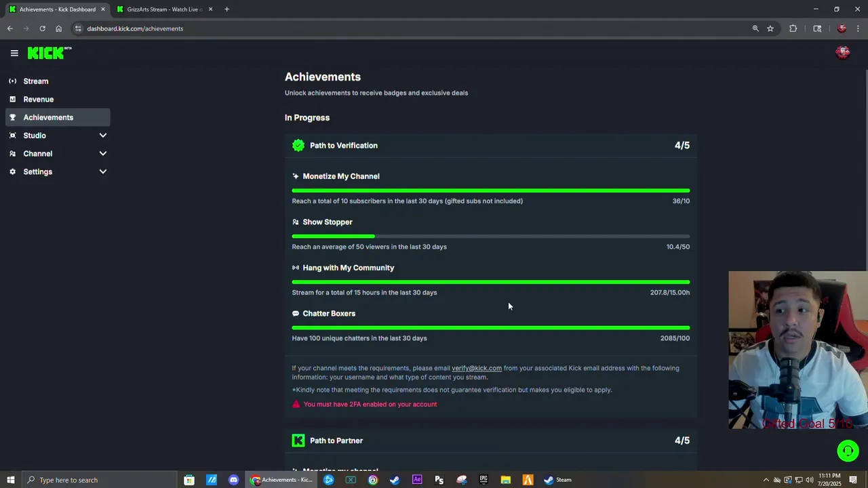Reload the page with browser refresh

click(42, 28)
